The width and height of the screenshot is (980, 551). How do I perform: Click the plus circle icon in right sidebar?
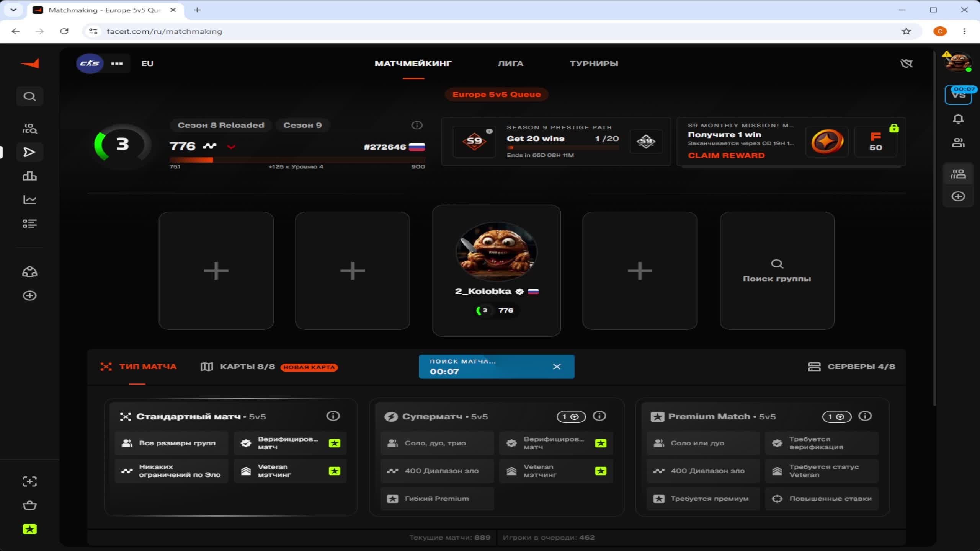click(958, 197)
